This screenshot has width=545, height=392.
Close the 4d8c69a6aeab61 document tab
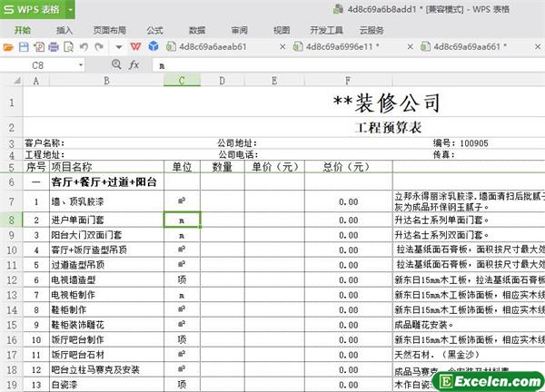[x=282, y=46]
